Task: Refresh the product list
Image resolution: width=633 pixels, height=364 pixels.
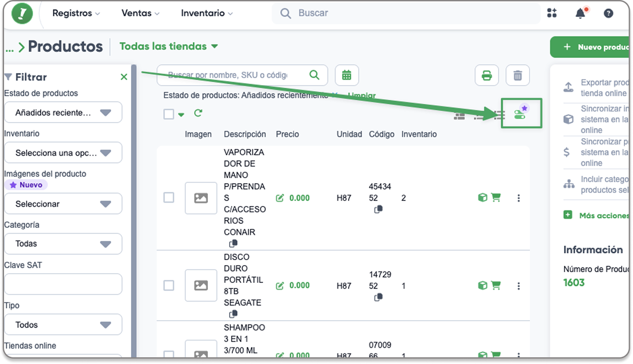Action: (x=198, y=113)
